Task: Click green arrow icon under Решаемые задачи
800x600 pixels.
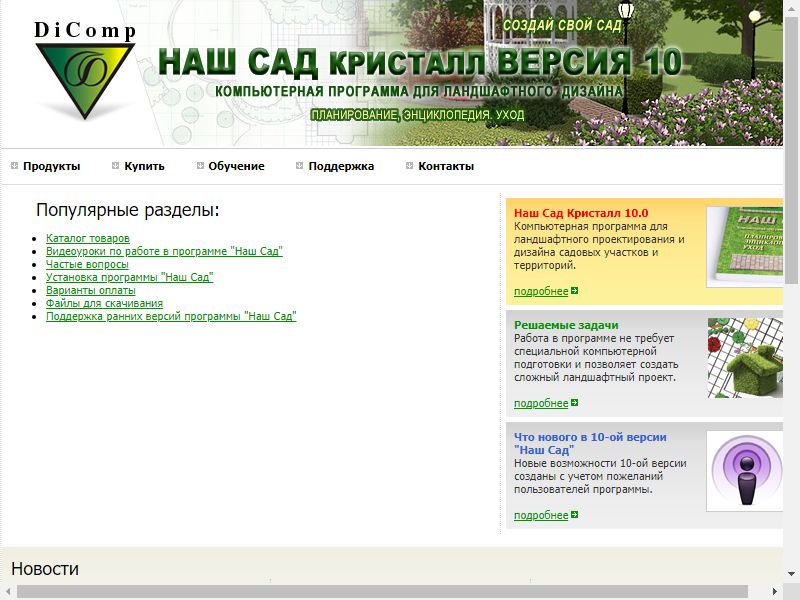Action: tap(574, 403)
